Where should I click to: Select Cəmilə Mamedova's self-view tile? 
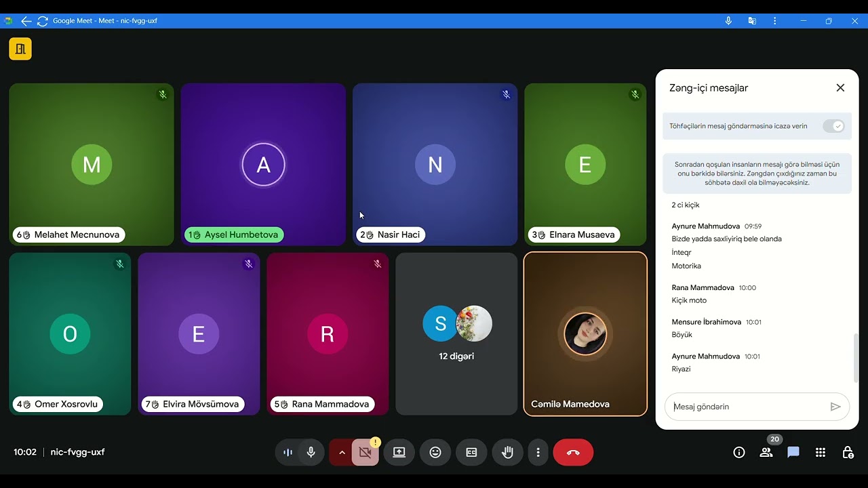pyautogui.click(x=585, y=334)
